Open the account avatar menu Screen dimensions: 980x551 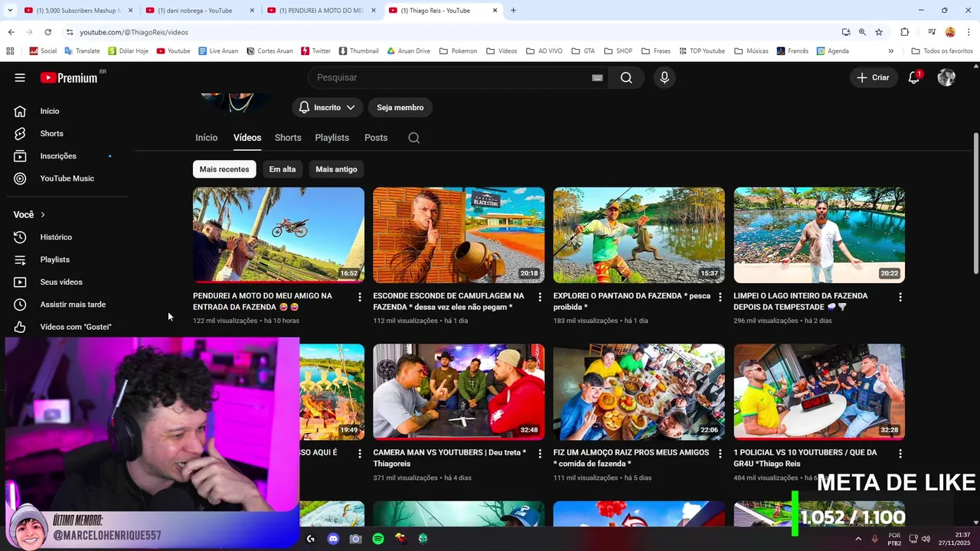point(947,77)
